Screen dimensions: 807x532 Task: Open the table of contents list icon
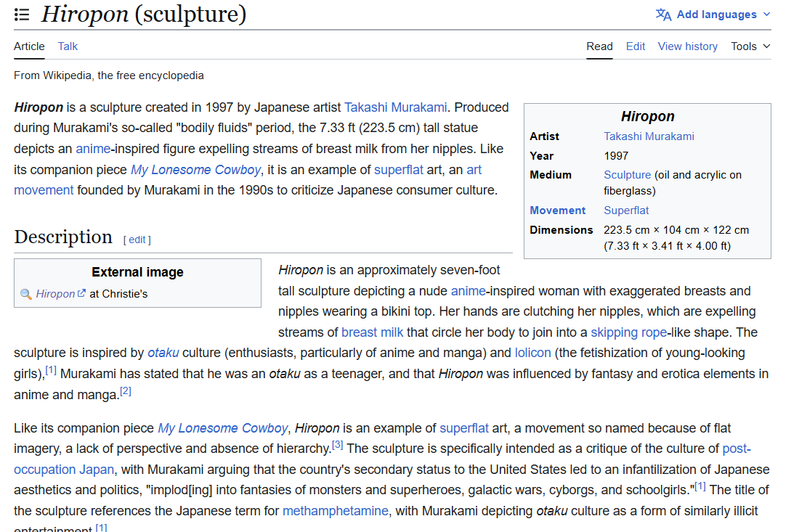coord(22,15)
